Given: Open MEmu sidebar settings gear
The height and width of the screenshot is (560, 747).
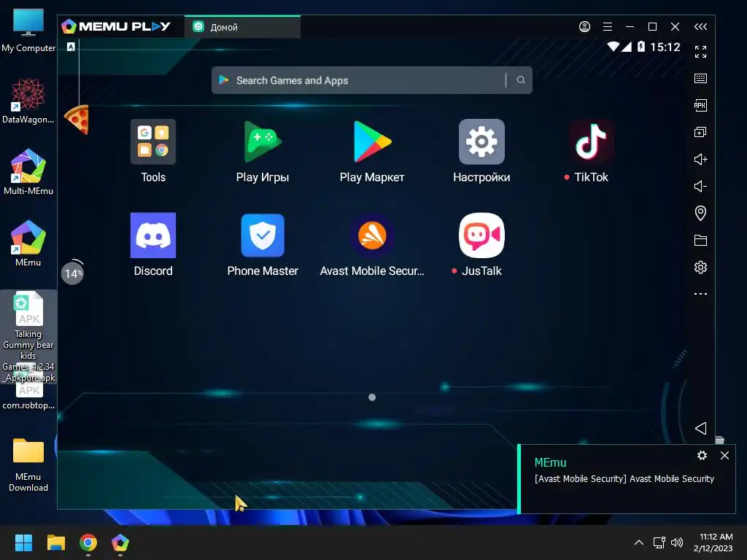Looking at the screenshot, I should coord(700,267).
